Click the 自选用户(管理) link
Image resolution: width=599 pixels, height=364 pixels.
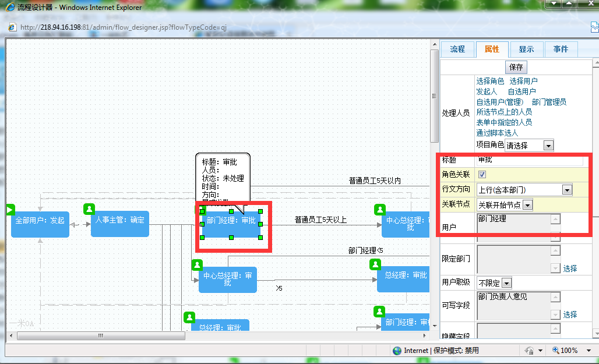coord(500,102)
